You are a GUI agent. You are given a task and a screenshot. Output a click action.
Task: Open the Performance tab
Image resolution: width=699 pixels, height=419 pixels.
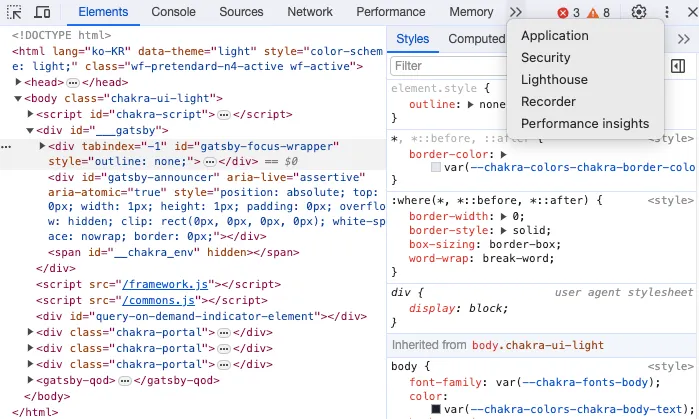coord(391,12)
